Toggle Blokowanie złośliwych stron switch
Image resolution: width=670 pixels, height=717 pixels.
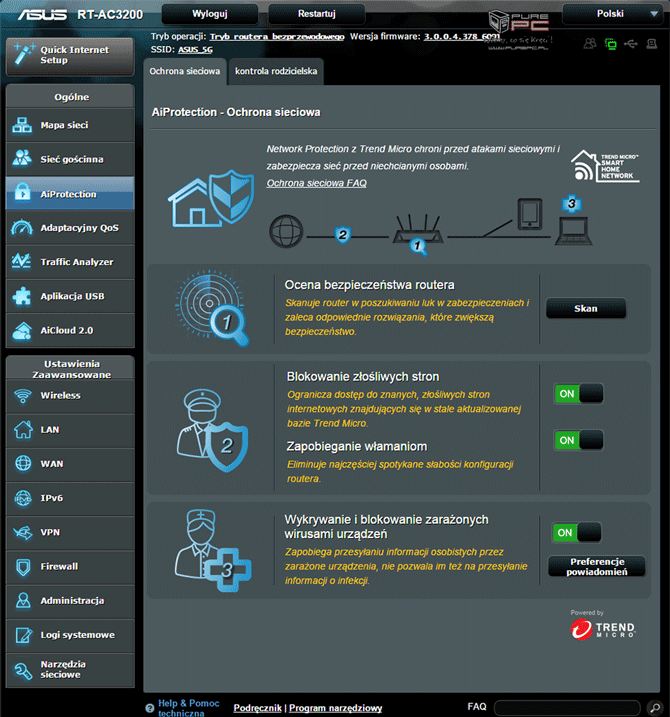pyautogui.click(x=578, y=394)
